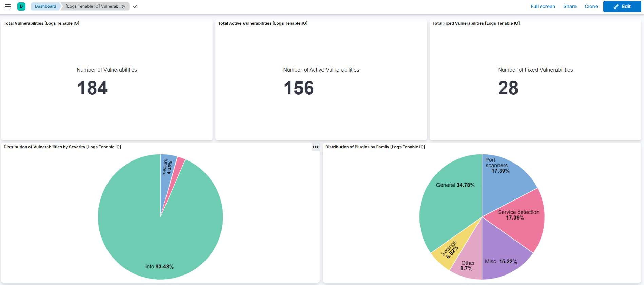Clone this dashboard
Screen dimensions: 644x285
click(x=591, y=6)
